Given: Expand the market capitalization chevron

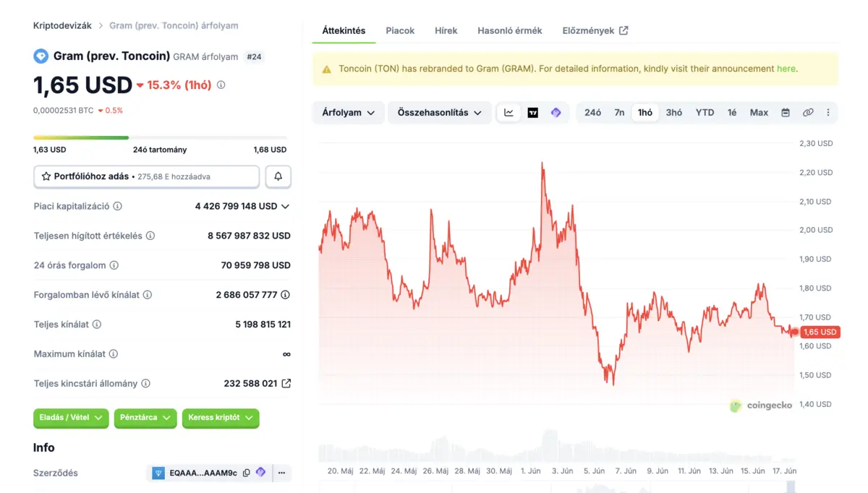Looking at the screenshot, I should pyautogui.click(x=285, y=206).
